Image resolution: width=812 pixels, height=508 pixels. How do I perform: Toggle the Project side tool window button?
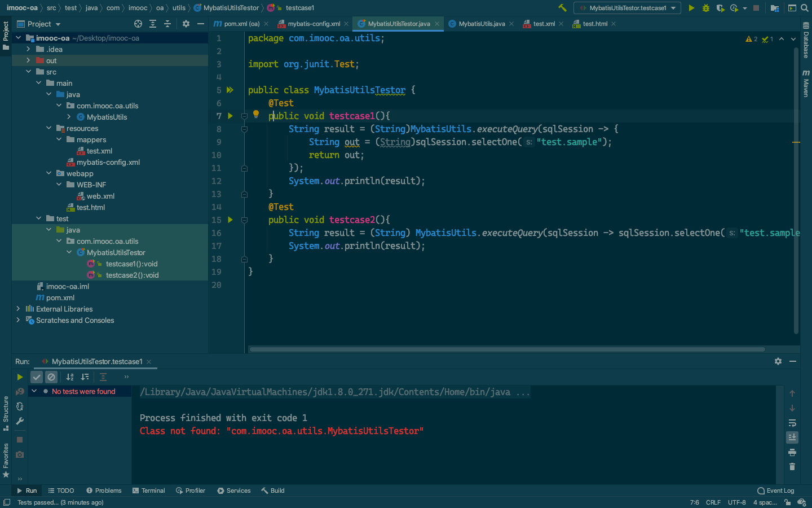pos(6,36)
